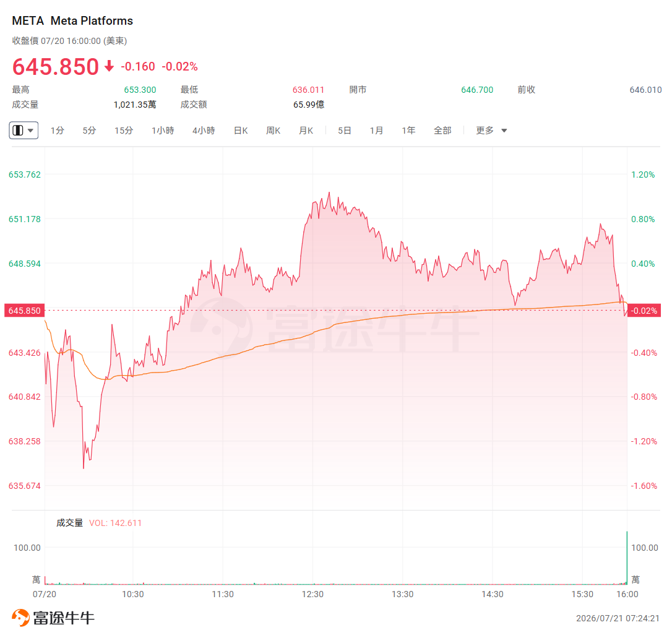The image size is (672, 638).
Task: Click the 成交量 volume panel label
Action: click(x=69, y=523)
